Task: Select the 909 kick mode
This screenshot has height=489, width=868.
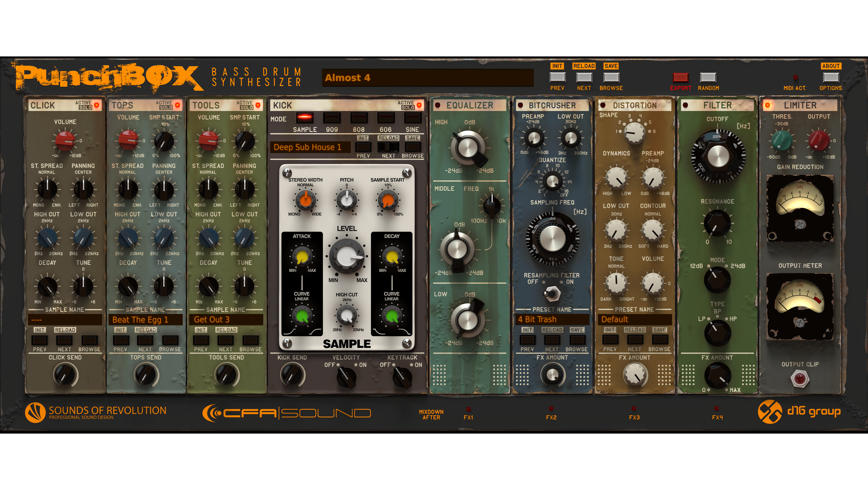Action: (332, 118)
